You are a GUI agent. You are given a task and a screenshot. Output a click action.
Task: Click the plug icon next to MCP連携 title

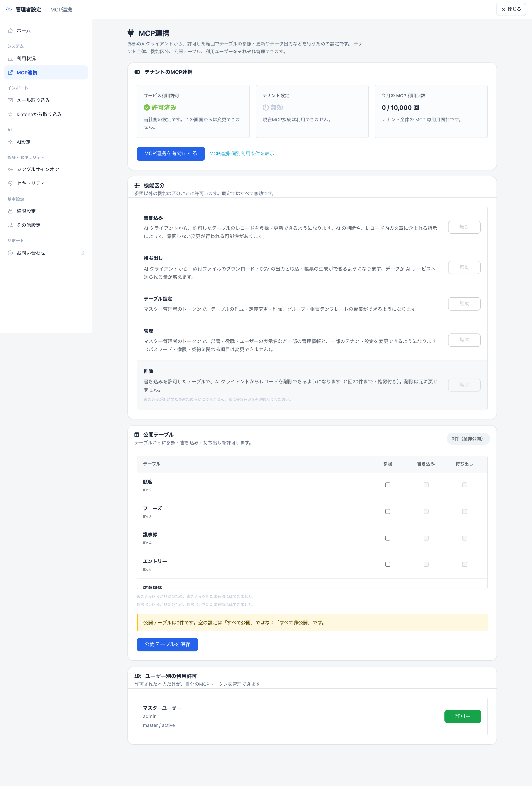point(131,33)
